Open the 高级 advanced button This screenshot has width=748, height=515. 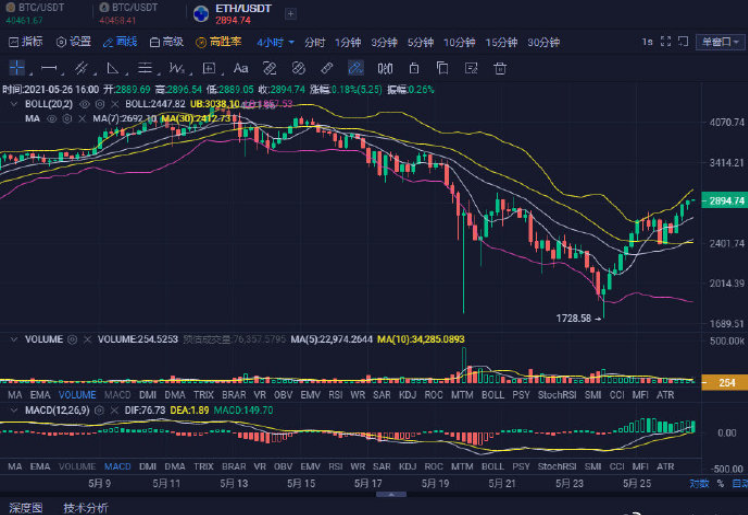coord(166,42)
